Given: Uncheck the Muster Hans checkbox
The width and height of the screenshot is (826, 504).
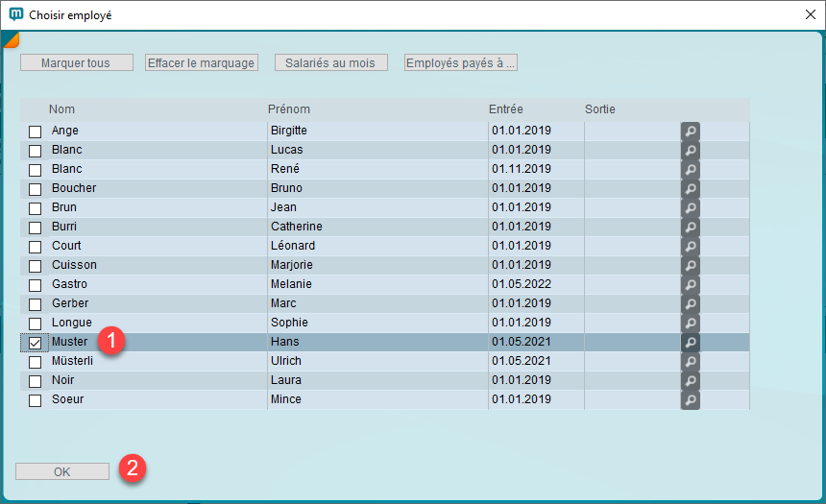Looking at the screenshot, I should tap(36, 343).
